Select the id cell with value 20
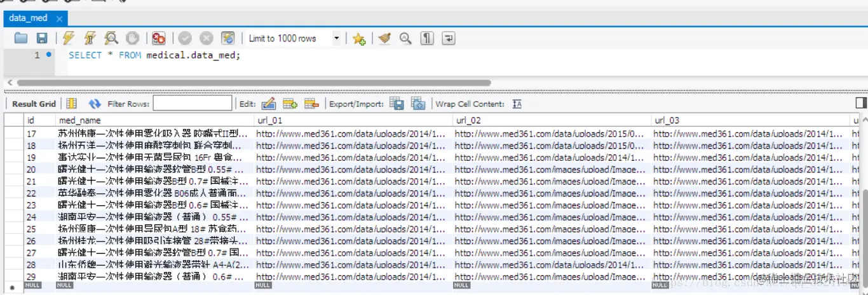The image size is (868, 295). pyautogui.click(x=39, y=169)
